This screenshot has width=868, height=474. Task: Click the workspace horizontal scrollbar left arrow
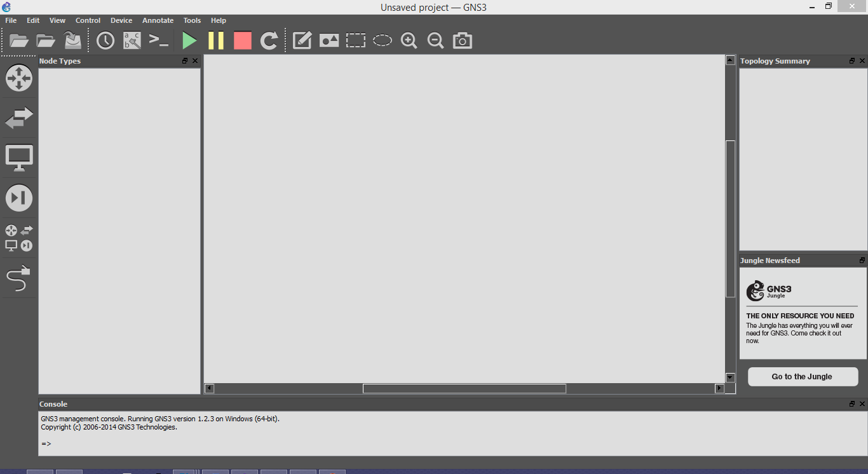coord(210,388)
